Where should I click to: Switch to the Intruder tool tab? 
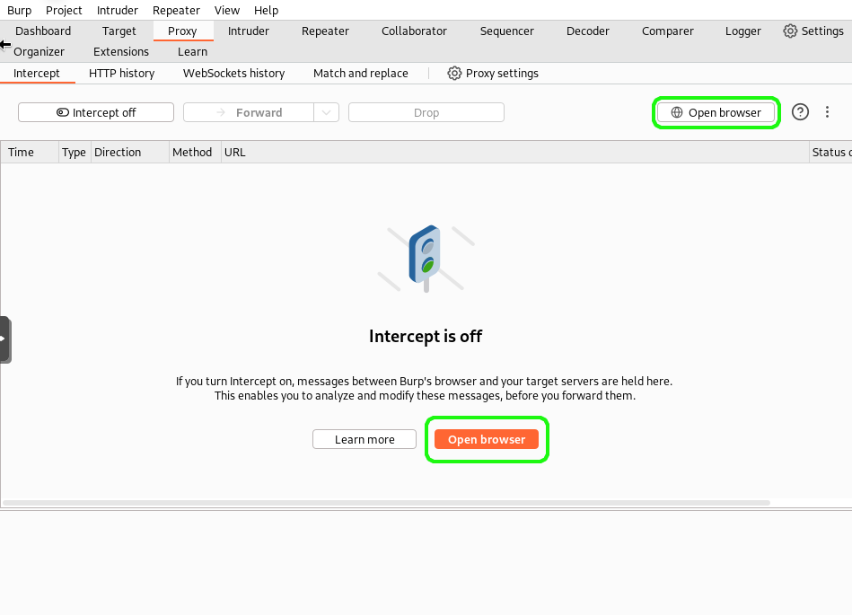click(x=249, y=31)
